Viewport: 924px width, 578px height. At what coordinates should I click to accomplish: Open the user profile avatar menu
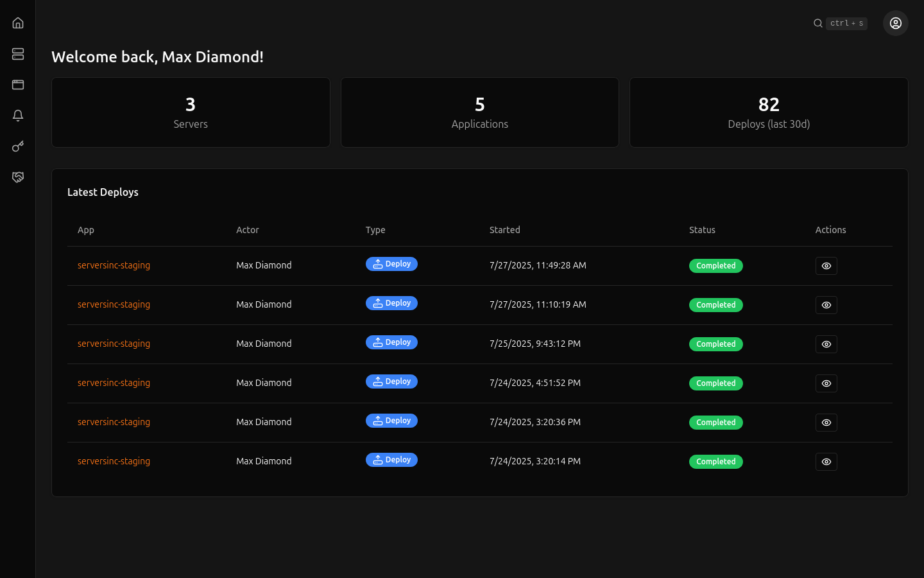[895, 23]
